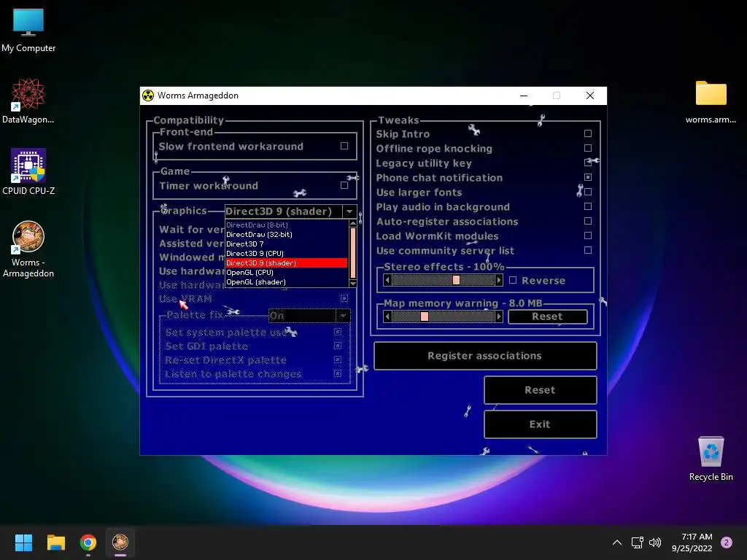Open the Worms - Armageddon desktop shortcut
Screen dimensions: 747x560
click(x=28, y=249)
